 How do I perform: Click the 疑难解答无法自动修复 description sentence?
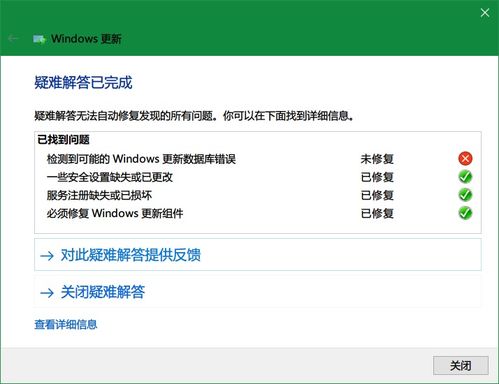tap(194, 116)
